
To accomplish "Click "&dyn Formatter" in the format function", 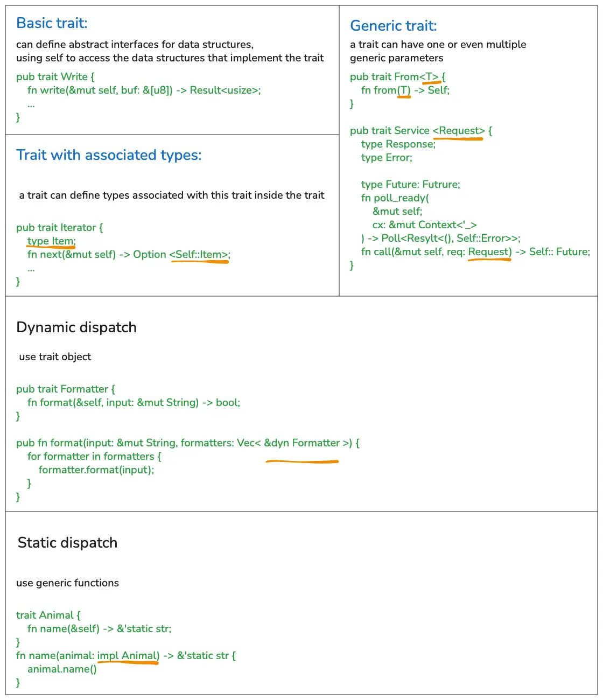I will pos(302,443).
